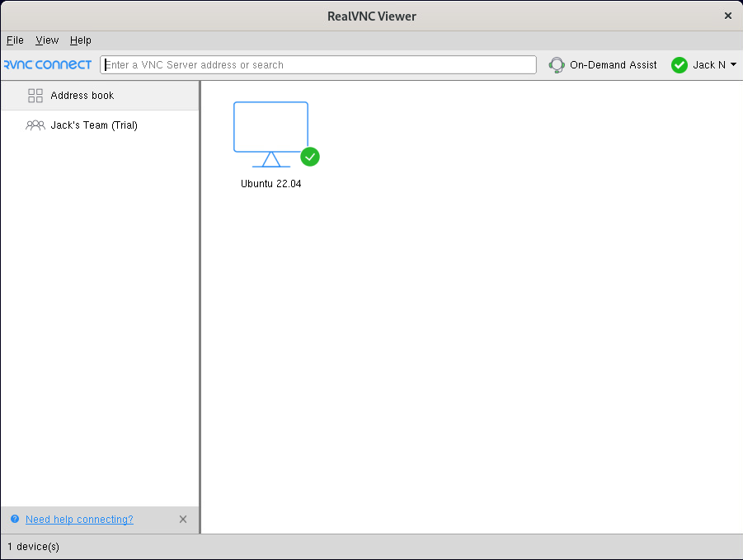This screenshot has height=560, width=743.
Task: Select Address book in the sidebar
Action: pyautogui.click(x=100, y=96)
